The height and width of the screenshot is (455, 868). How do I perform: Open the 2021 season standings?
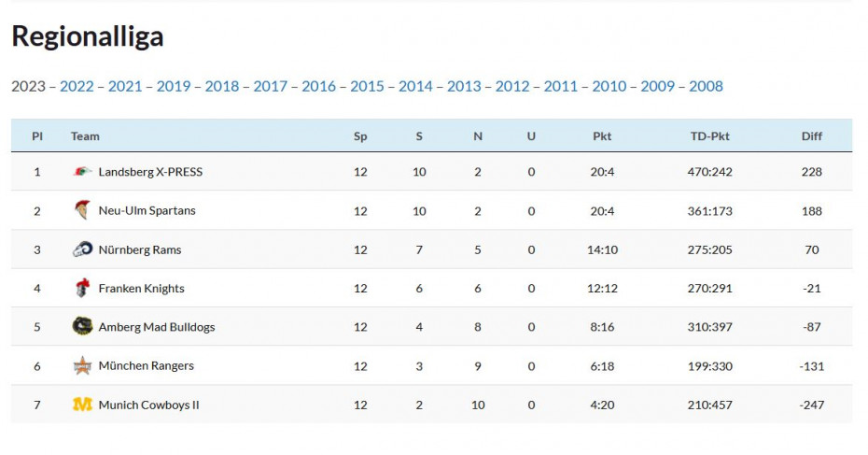point(125,86)
